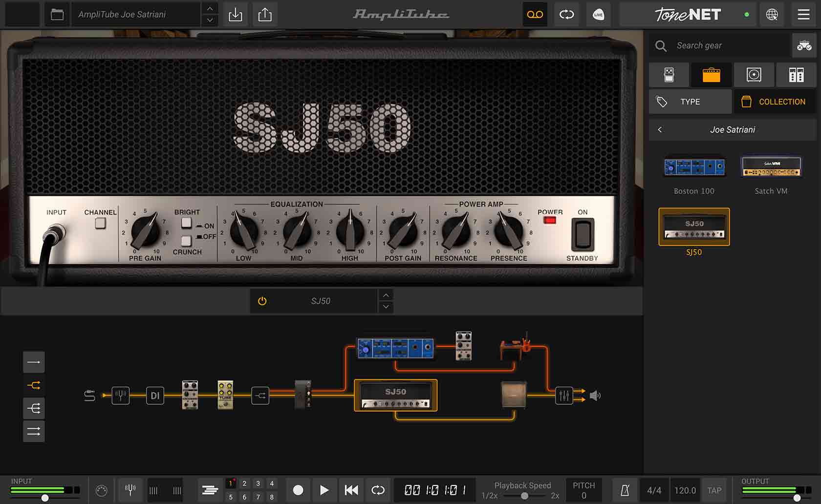Start playback with play button
821x504 pixels.
pos(324,490)
